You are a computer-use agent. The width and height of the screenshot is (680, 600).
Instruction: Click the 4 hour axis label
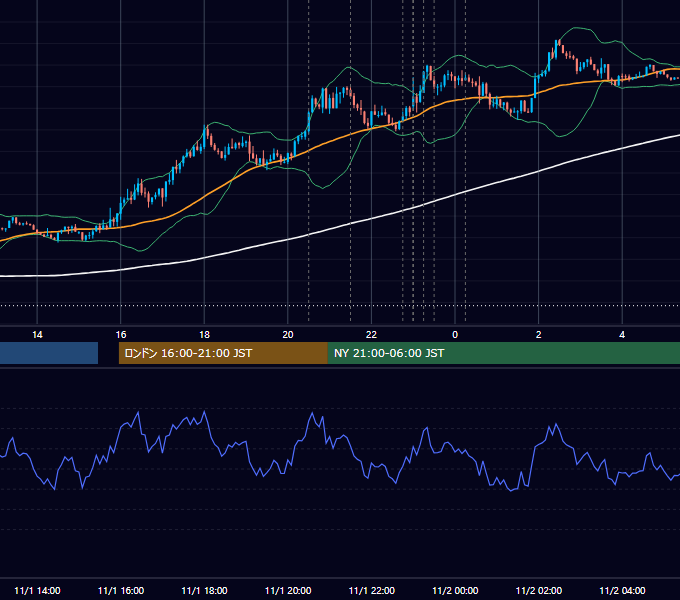622,335
